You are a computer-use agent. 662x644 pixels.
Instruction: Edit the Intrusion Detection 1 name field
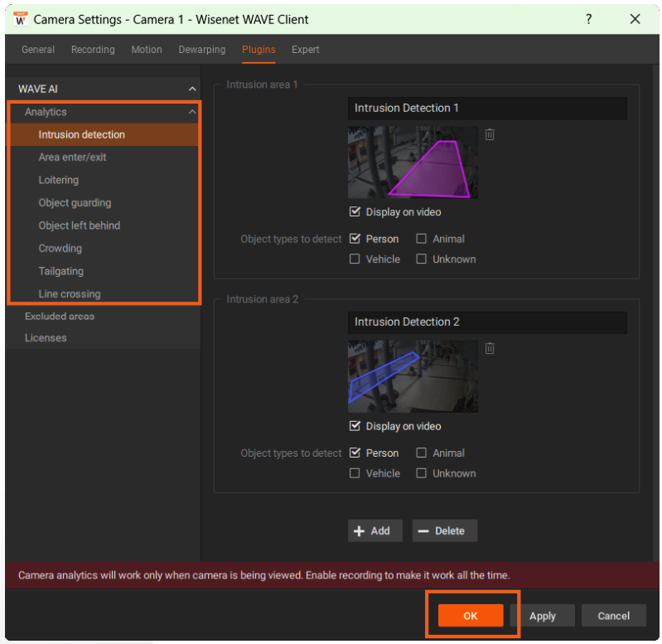pos(487,108)
